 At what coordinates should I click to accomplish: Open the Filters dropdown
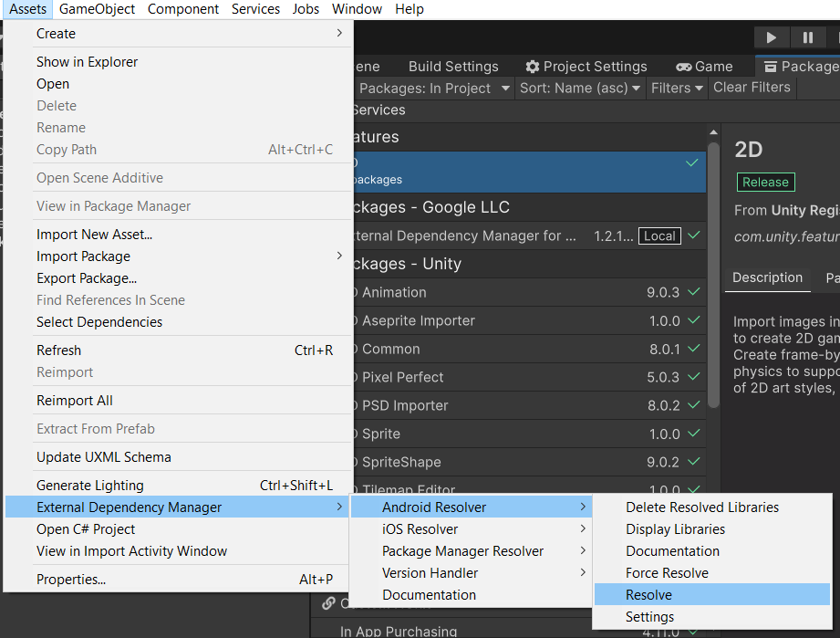pyautogui.click(x=677, y=88)
